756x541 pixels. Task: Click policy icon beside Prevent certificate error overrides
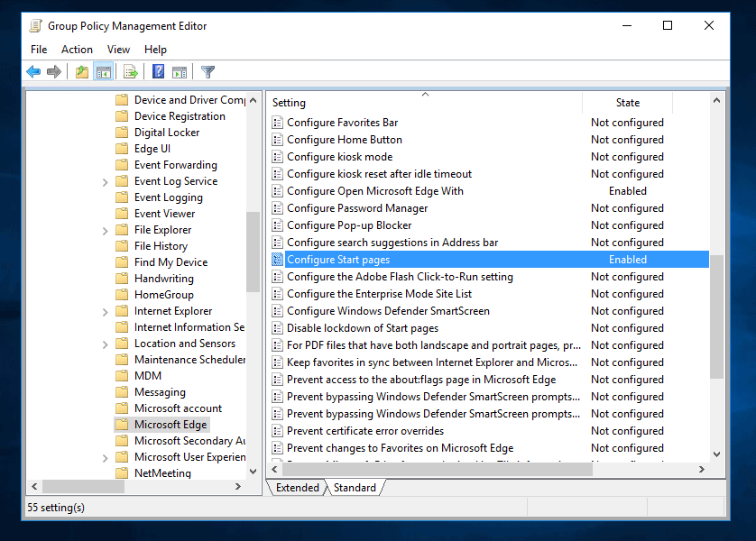(277, 431)
